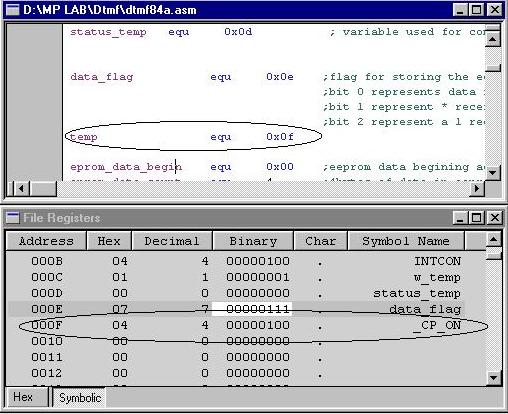Click status_temp symbol in File Registers
Screen dimensions: 508x414
(417, 293)
